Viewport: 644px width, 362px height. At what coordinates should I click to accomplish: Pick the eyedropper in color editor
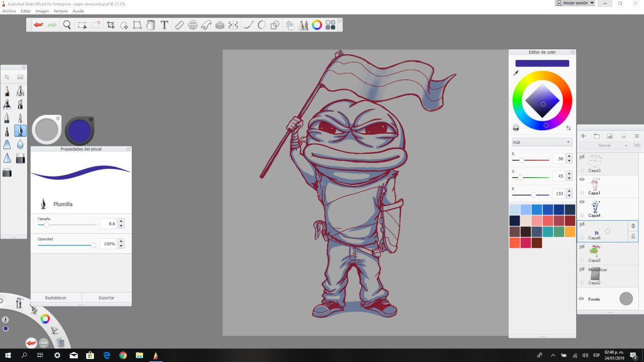point(516,73)
